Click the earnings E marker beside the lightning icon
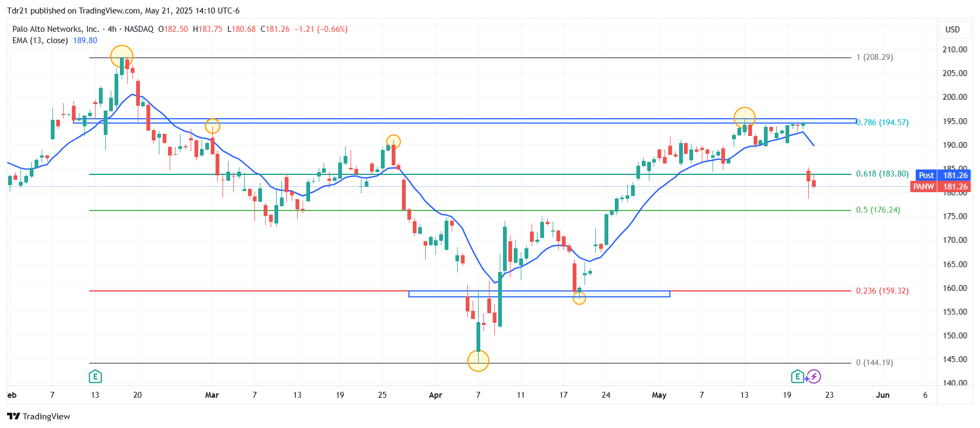Screen dimensions: 980x428 coord(797,376)
